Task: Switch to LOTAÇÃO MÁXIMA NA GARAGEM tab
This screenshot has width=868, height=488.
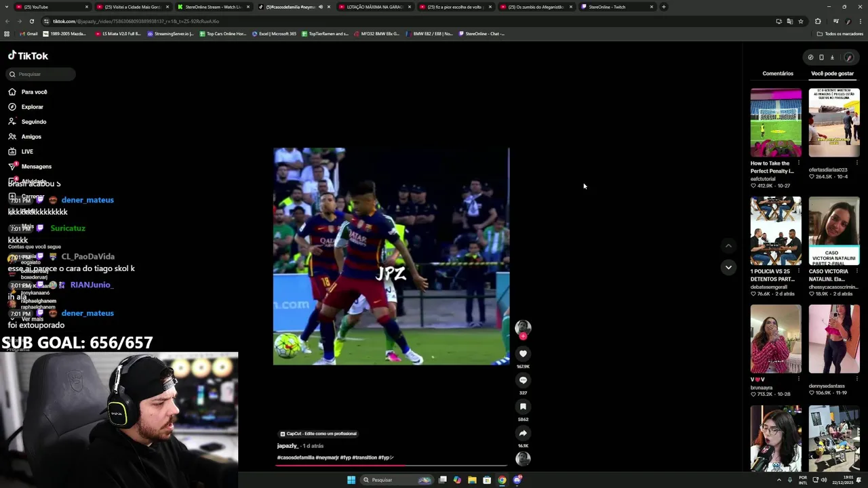Action: [374, 7]
